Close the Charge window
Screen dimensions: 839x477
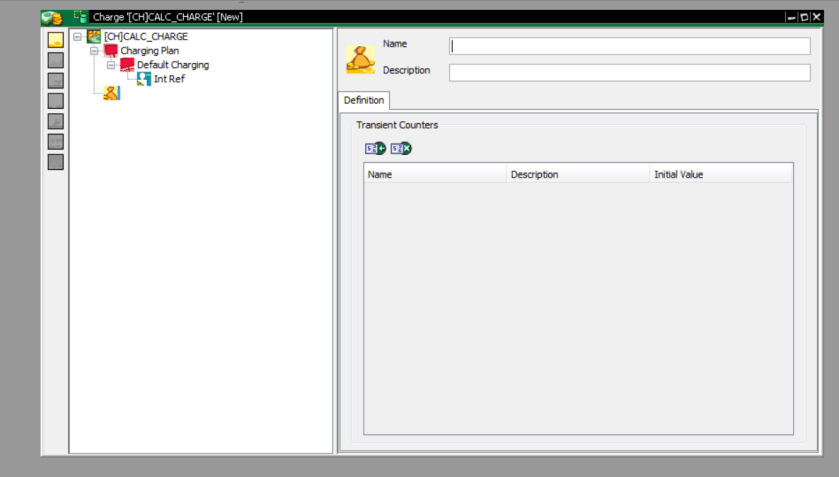[817, 17]
